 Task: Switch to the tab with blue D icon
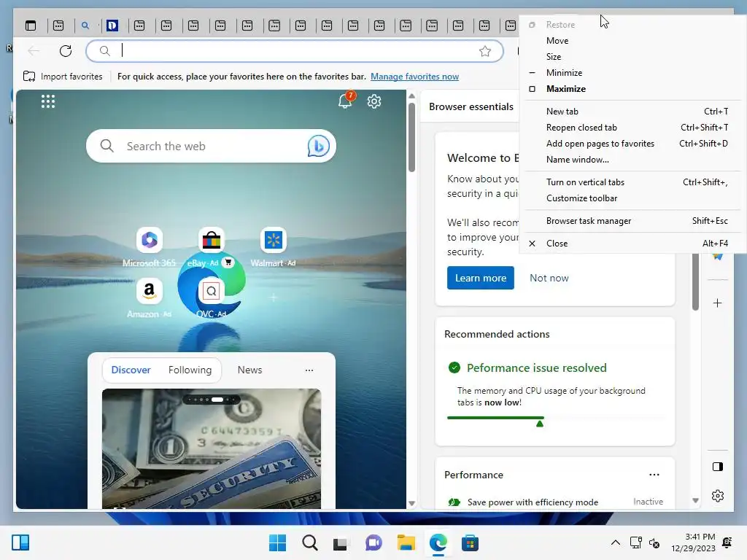tap(112, 26)
